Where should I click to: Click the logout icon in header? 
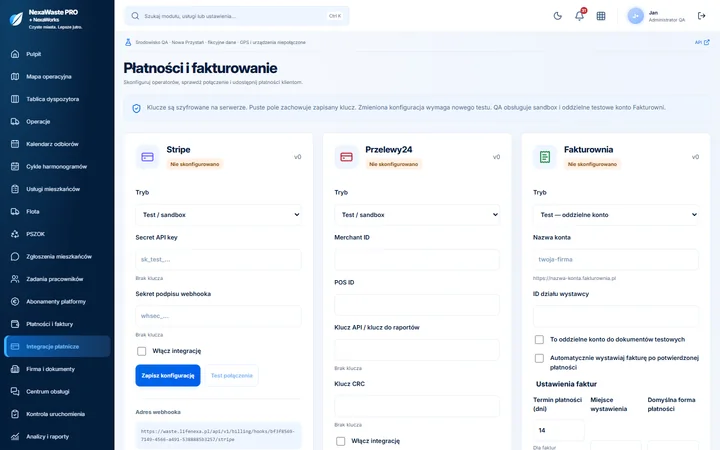pos(701,16)
